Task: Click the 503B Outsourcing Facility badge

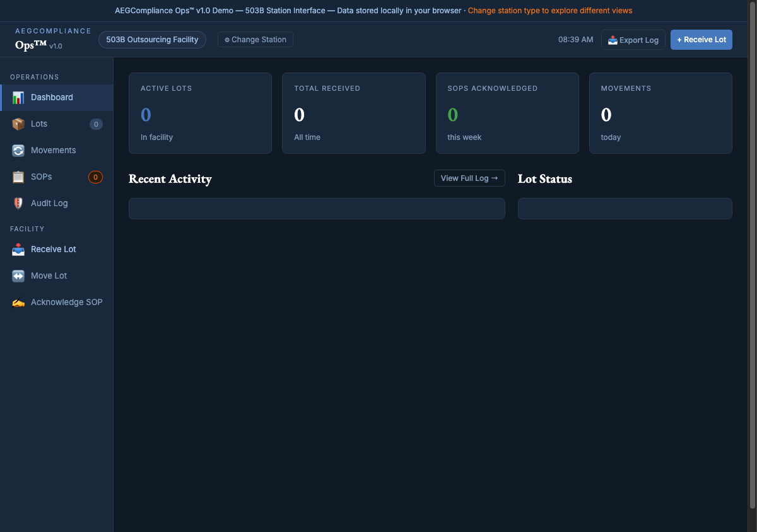Action: point(152,40)
